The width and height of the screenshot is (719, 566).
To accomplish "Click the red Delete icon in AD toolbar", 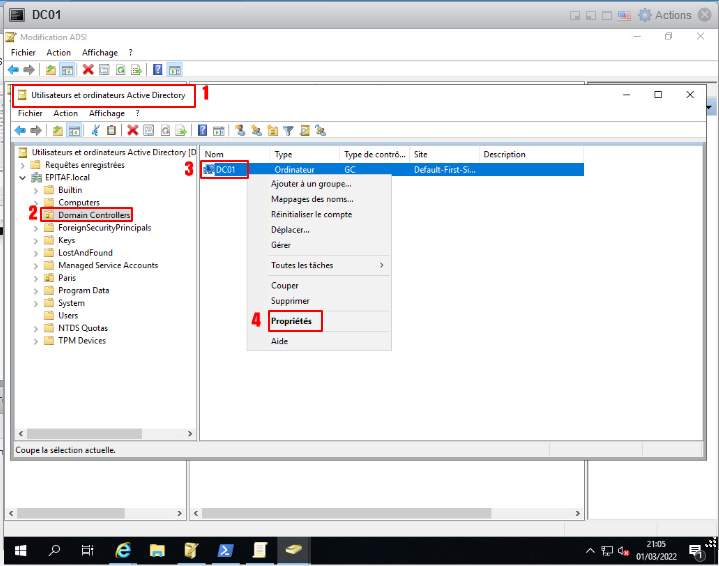I will pyautogui.click(x=132, y=130).
